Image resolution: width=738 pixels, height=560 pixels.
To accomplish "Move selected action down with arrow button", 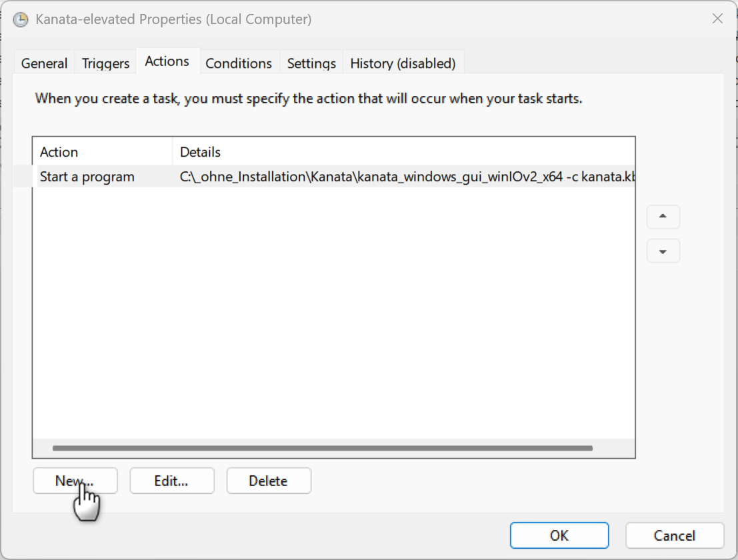I will click(x=663, y=251).
